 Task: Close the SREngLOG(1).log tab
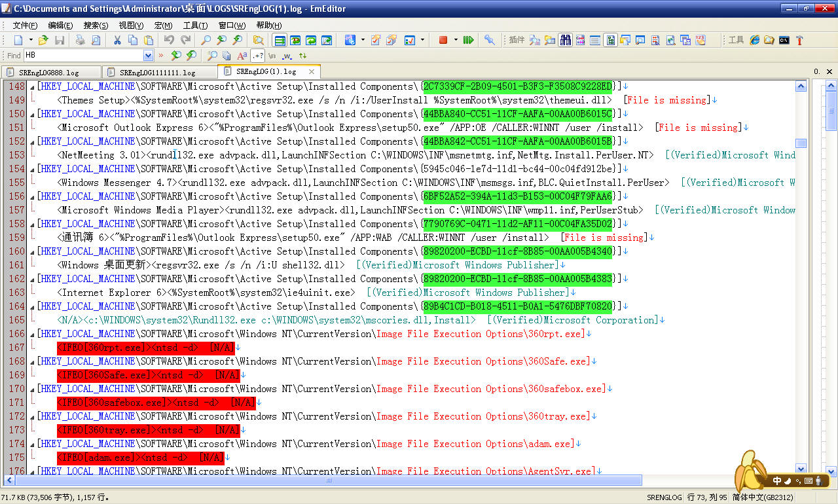tap(312, 72)
